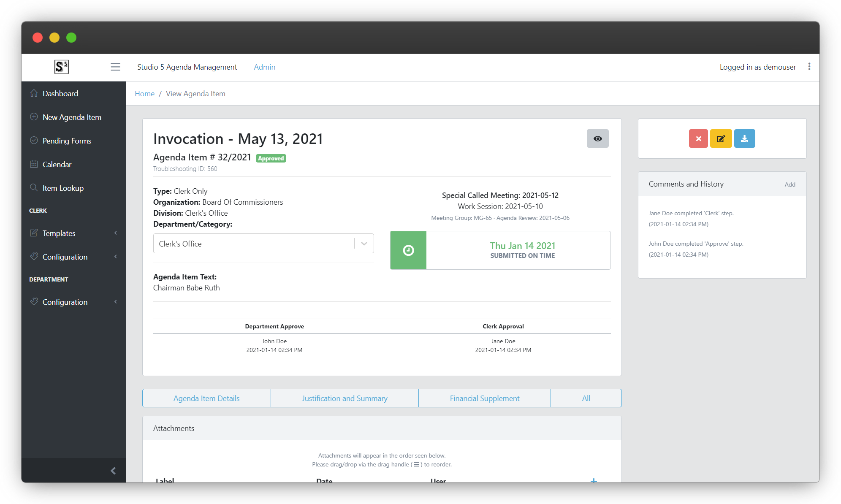Click the plus icon to add attachment
Image resolution: width=841 pixels, height=504 pixels.
coord(594,480)
